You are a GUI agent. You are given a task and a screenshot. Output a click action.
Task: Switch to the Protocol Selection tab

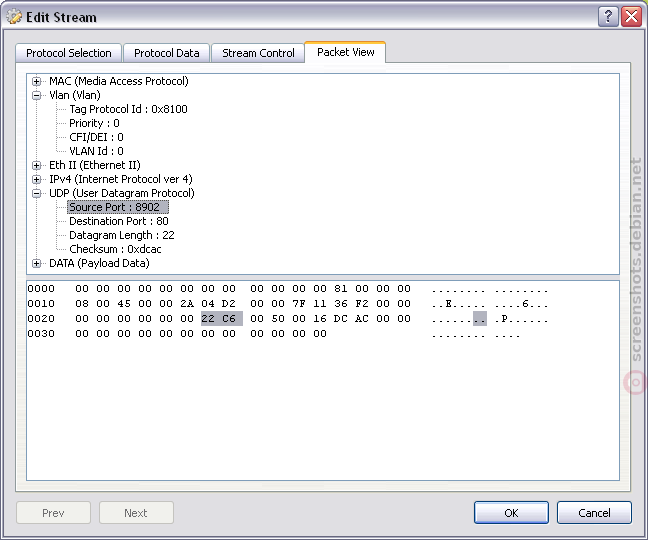click(69, 53)
